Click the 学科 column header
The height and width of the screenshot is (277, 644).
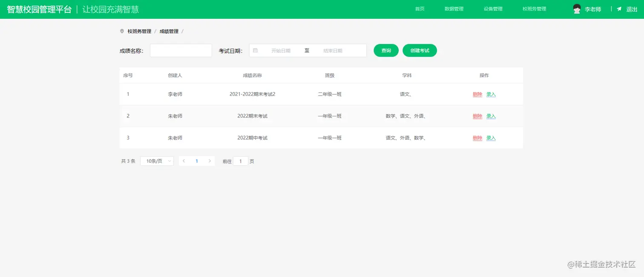point(407,75)
